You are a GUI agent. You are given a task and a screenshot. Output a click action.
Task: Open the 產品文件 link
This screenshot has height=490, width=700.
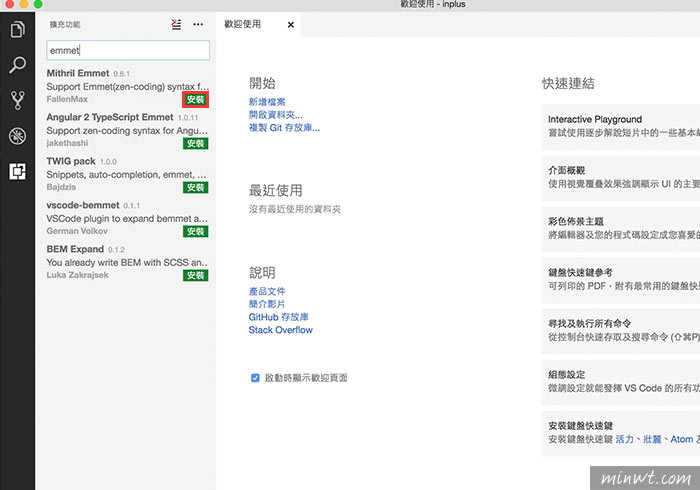(x=267, y=291)
